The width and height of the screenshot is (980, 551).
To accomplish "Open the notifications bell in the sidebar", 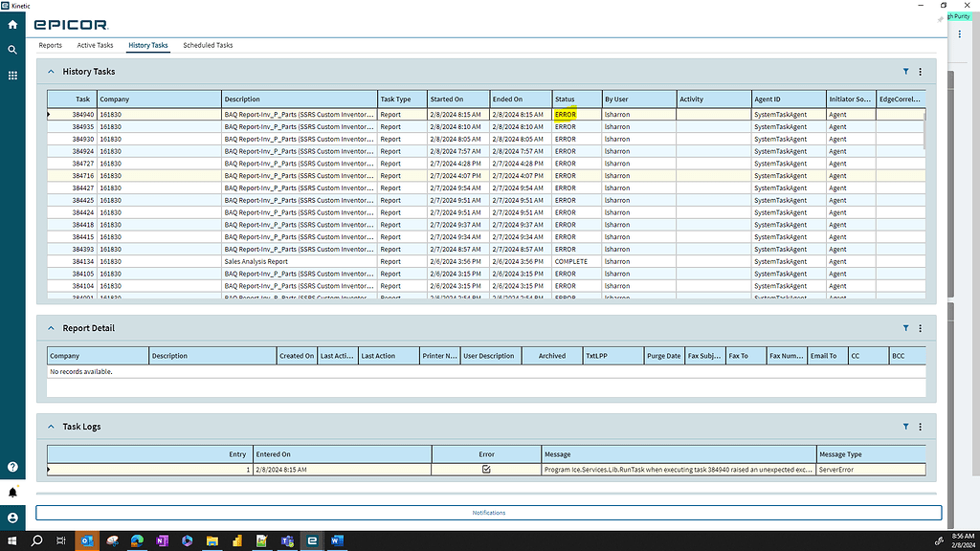I will [x=11, y=490].
